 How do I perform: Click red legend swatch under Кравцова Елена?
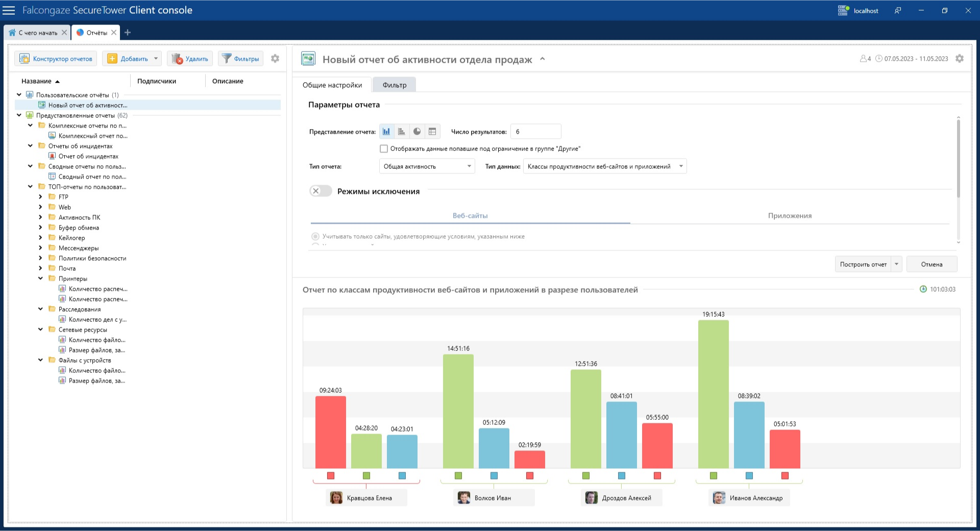(331, 476)
